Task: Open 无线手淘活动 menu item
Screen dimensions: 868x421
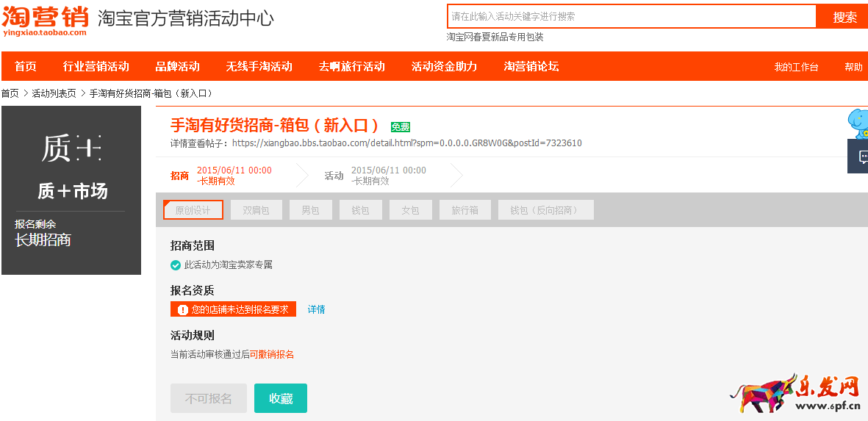Action: pos(259,66)
